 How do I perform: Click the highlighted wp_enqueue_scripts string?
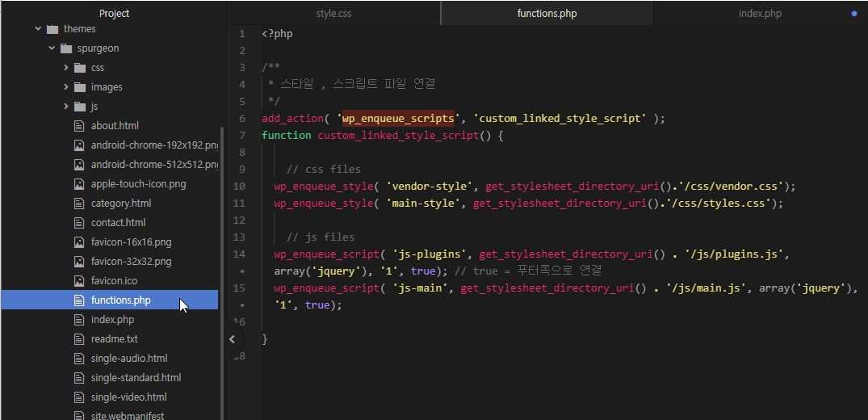tap(398, 119)
